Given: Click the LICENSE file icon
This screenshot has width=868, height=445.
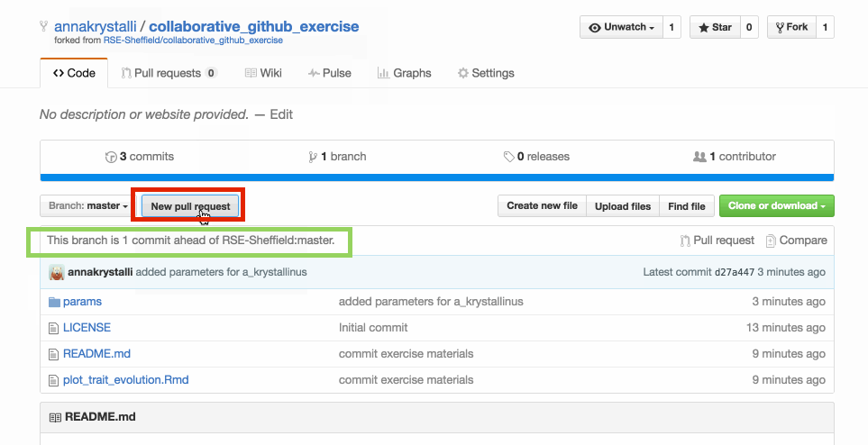Looking at the screenshot, I should point(53,328).
